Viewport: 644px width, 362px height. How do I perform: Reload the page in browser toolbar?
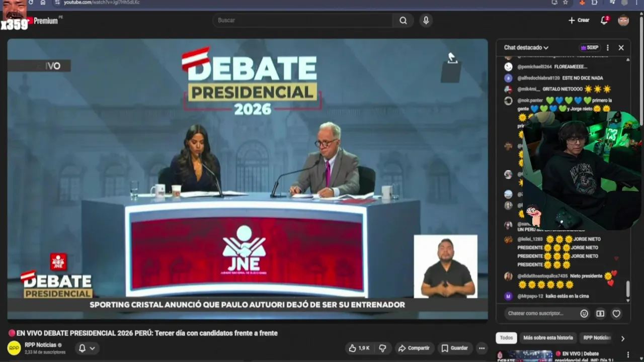pyautogui.click(x=31, y=3)
